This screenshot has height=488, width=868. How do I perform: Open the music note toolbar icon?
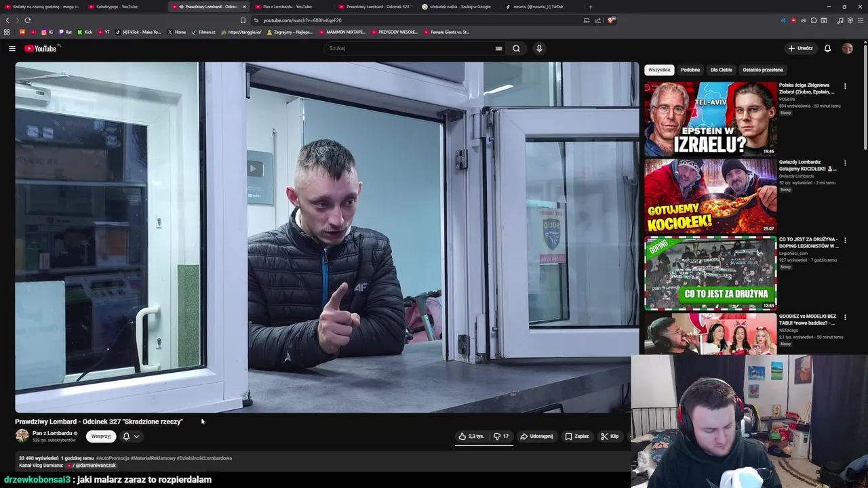click(x=840, y=20)
